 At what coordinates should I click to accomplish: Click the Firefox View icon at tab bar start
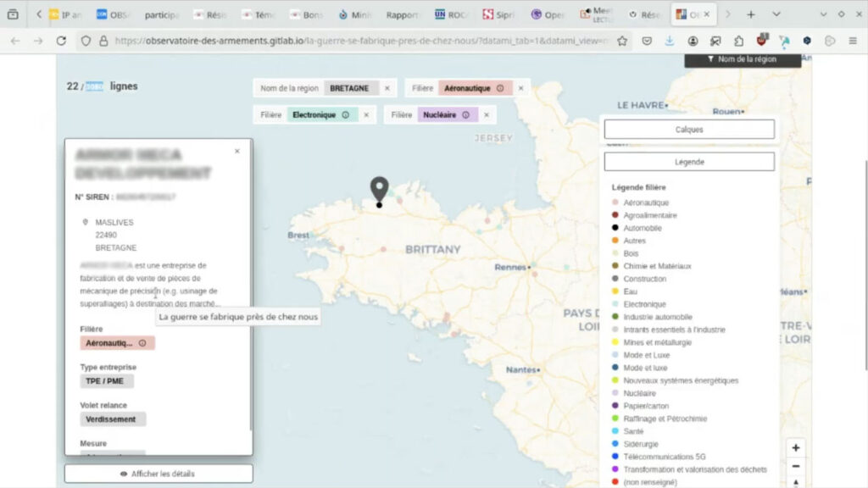(13, 14)
